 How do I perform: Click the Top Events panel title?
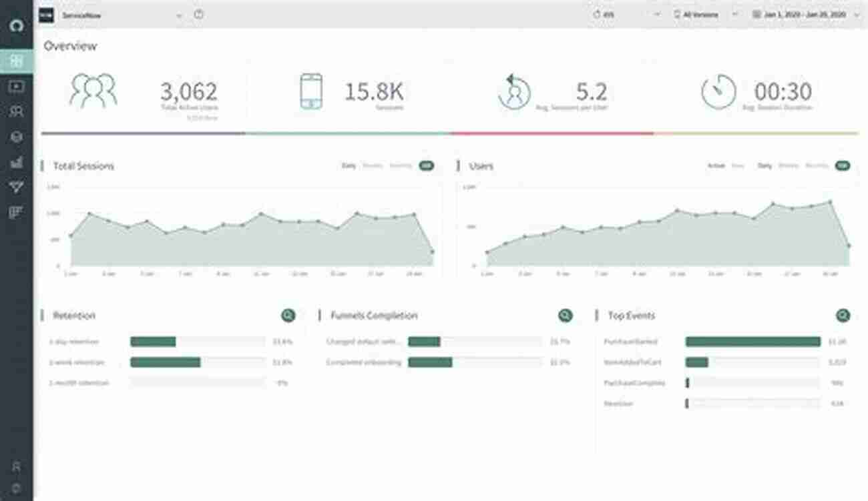coord(632,316)
